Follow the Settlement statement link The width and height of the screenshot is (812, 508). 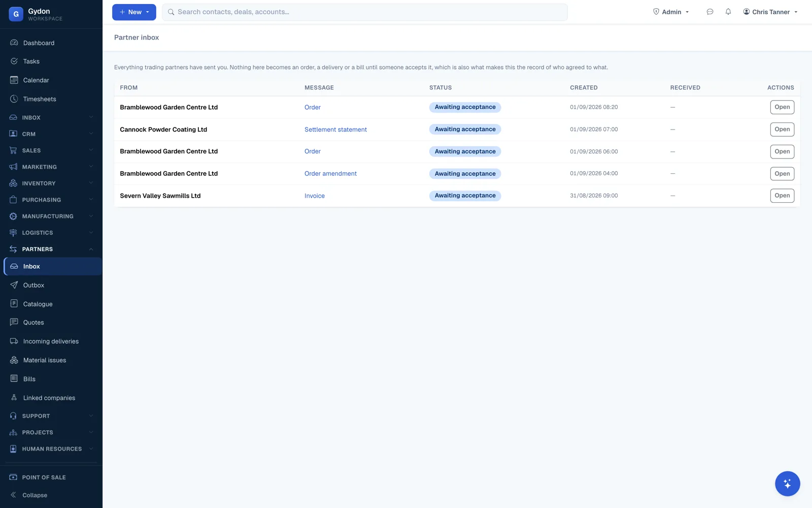tap(335, 130)
